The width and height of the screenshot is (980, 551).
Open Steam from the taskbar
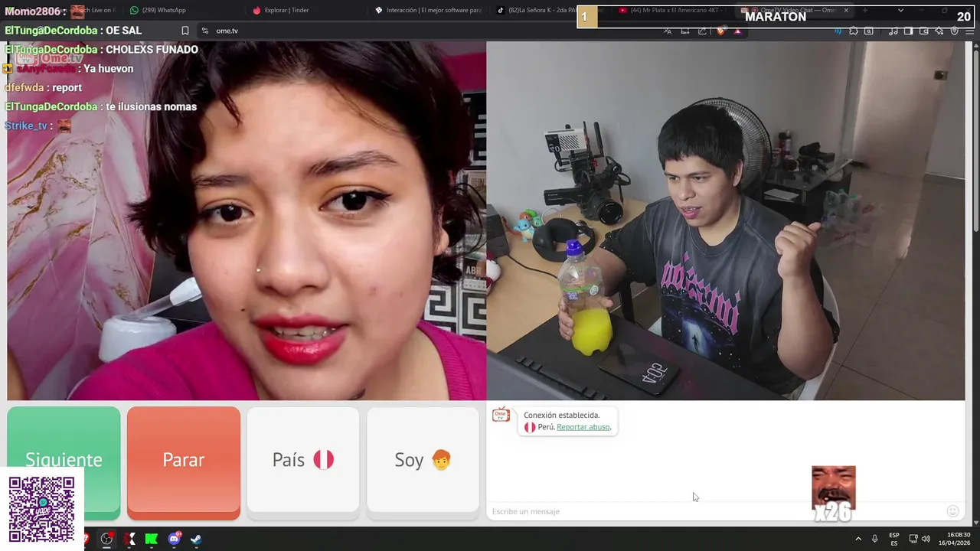click(x=196, y=539)
